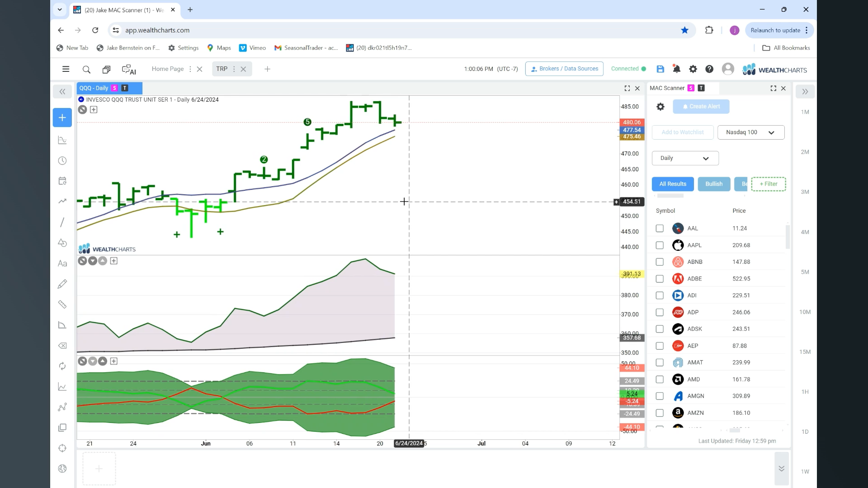Screen dimensions: 868x488
Task: Click the shapes drawing tool
Action: [x=62, y=243]
